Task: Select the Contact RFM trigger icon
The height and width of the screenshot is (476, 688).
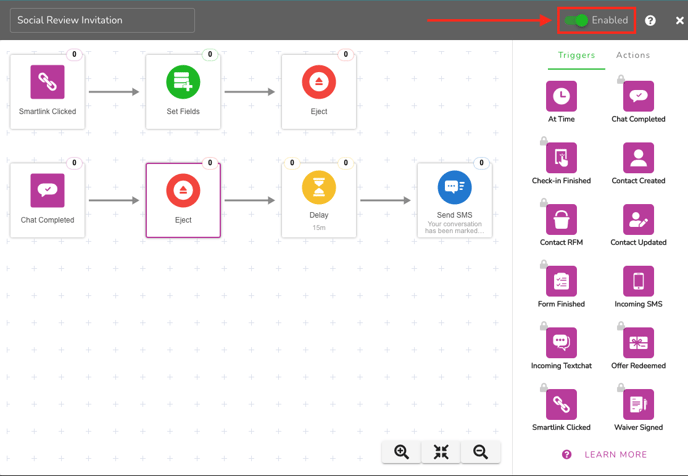Action: tap(561, 219)
